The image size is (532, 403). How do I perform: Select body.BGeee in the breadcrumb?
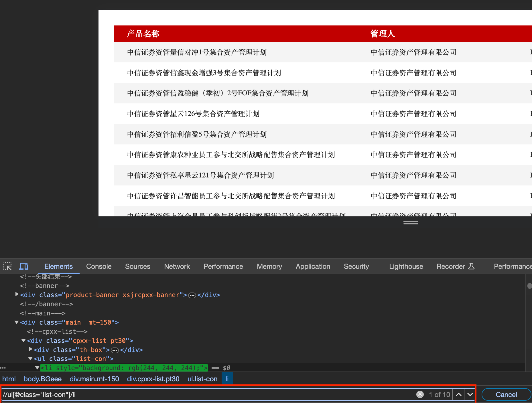tap(42, 379)
